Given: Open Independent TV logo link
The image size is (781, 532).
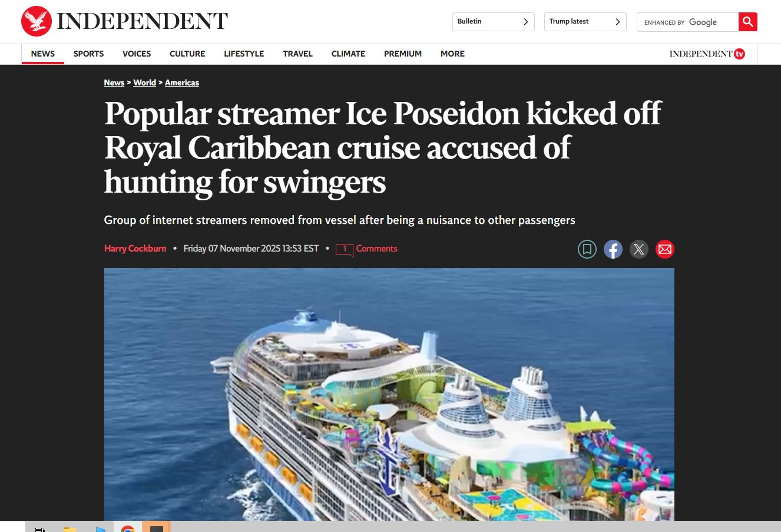Looking at the screenshot, I should coord(707,54).
